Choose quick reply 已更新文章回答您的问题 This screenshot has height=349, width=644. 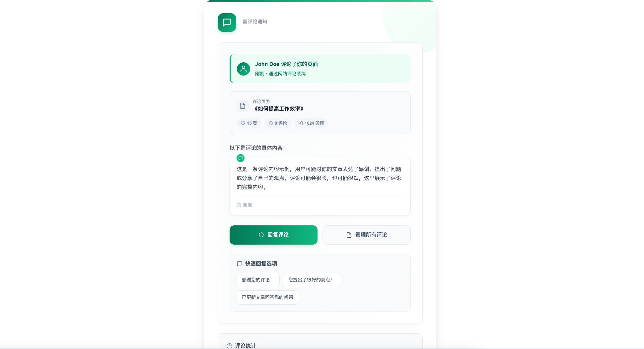(267, 297)
